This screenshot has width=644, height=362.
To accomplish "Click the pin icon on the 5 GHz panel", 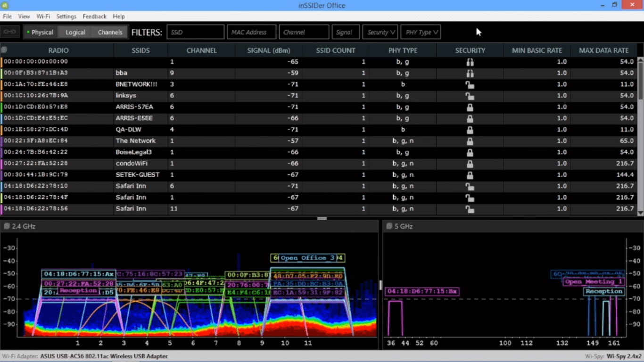I will pos(388,226).
